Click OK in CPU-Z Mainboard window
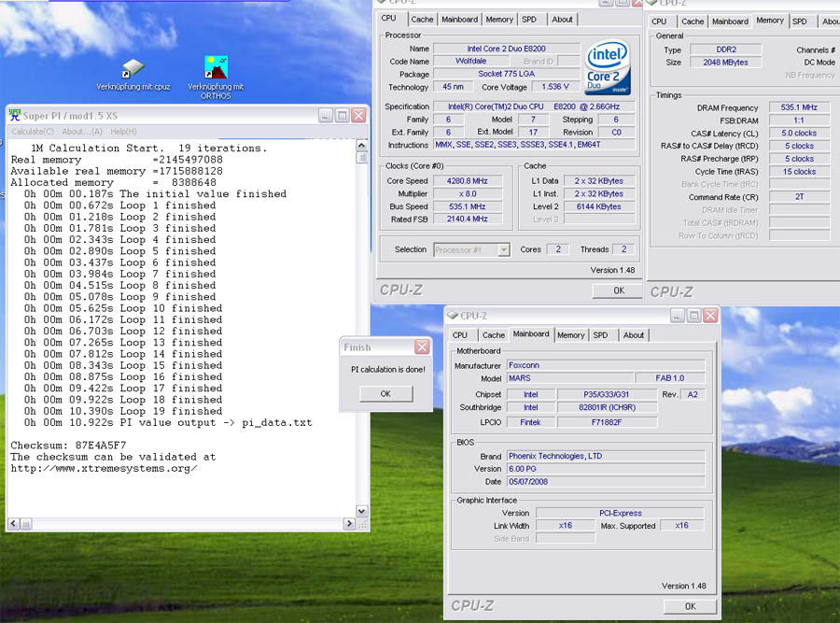Screen dimensions: 840x623 [x=690, y=606]
